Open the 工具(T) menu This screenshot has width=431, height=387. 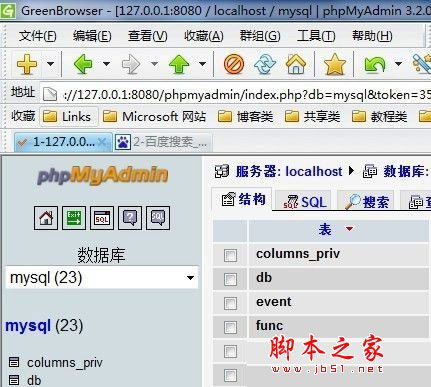(x=316, y=36)
